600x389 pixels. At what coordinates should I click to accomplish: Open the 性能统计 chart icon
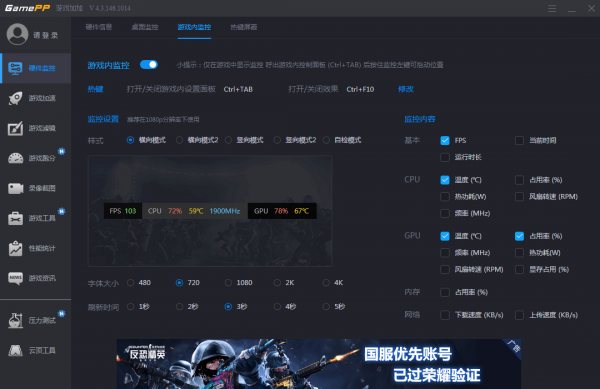[15, 248]
